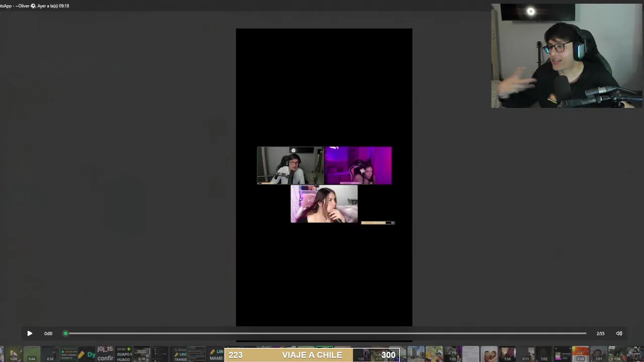Click the 2:55 total duration label
The image size is (644, 362).
click(600, 333)
